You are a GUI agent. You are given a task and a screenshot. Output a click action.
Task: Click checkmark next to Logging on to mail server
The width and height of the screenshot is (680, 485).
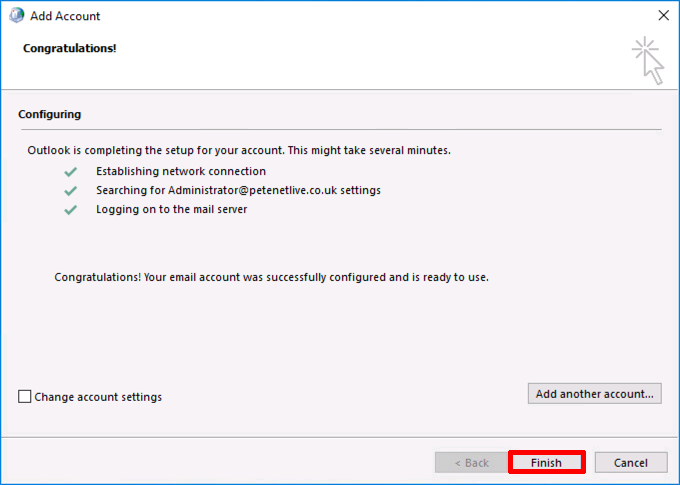71,210
